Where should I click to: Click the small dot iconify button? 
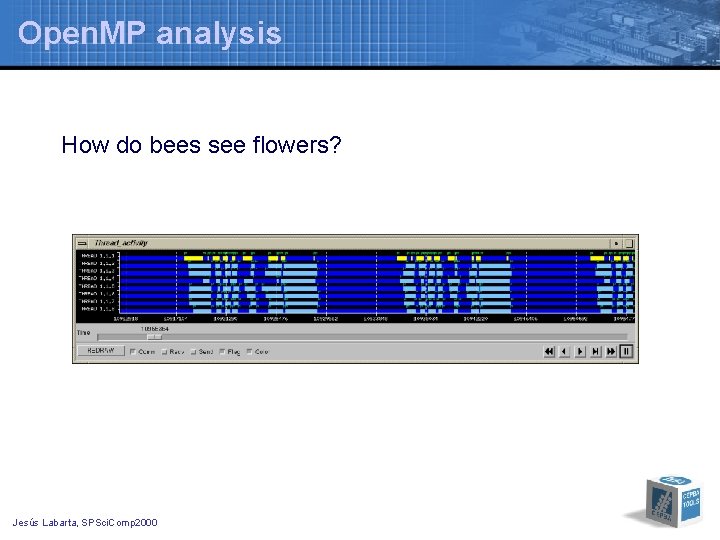click(x=616, y=243)
